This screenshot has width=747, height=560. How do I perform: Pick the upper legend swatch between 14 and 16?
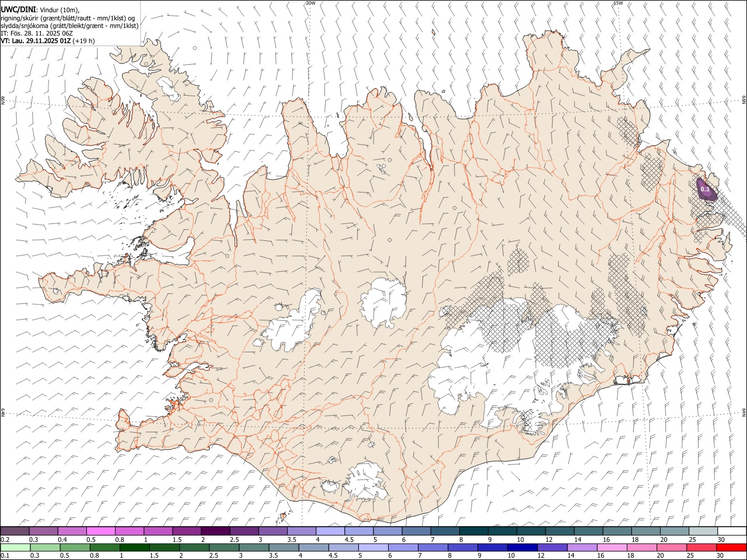click(588, 531)
